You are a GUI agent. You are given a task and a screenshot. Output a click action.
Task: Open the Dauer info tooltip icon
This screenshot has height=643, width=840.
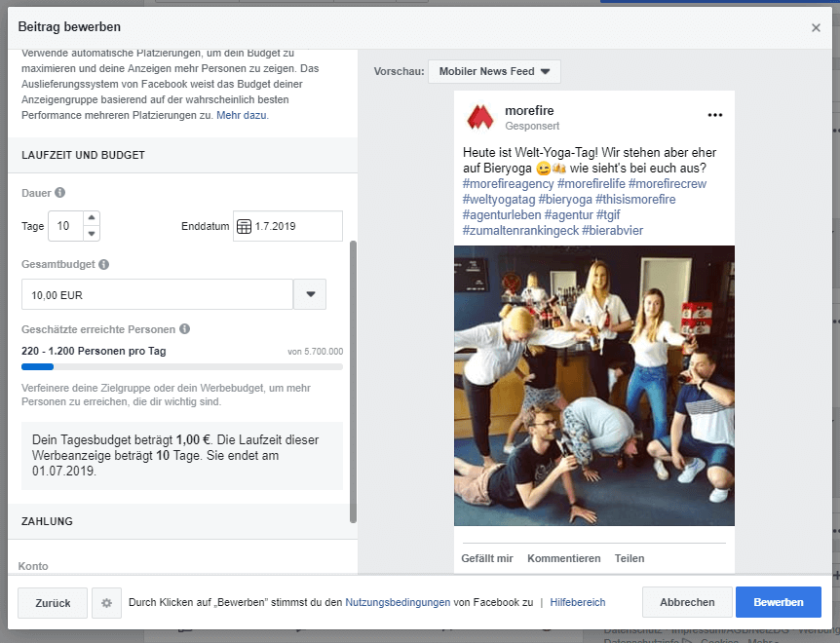(60, 192)
